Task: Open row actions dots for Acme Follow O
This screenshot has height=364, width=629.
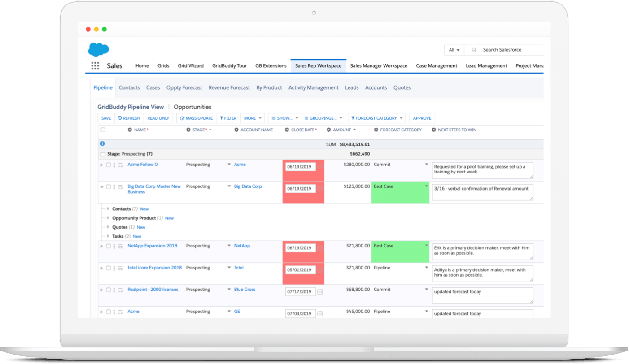Action: (114, 165)
